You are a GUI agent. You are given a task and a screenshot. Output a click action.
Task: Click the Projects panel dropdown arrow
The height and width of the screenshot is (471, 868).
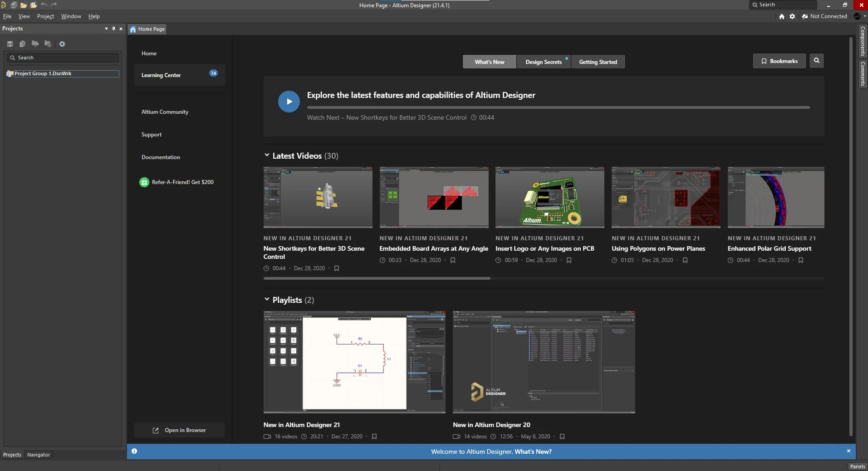point(106,29)
